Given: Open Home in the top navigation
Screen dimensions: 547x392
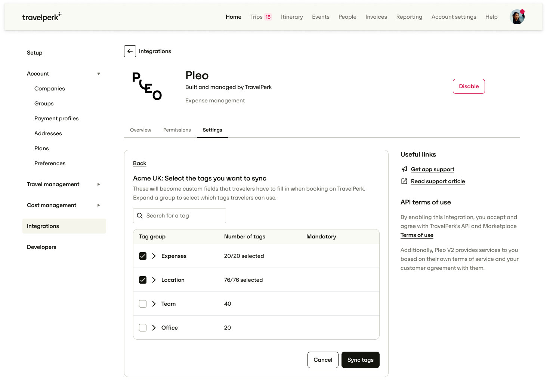Looking at the screenshot, I should [x=234, y=17].
